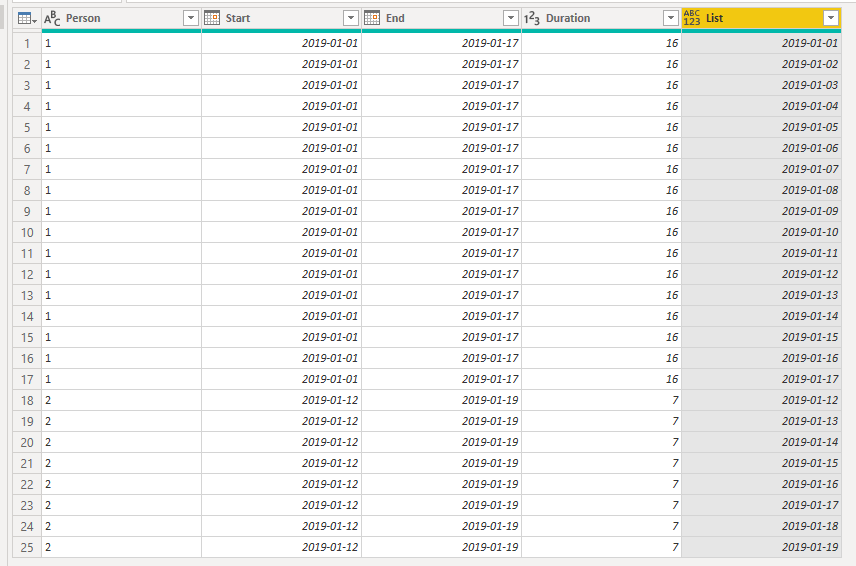
Task: Select the End column header
Action: pyautogui.click(x=441, y=19)
